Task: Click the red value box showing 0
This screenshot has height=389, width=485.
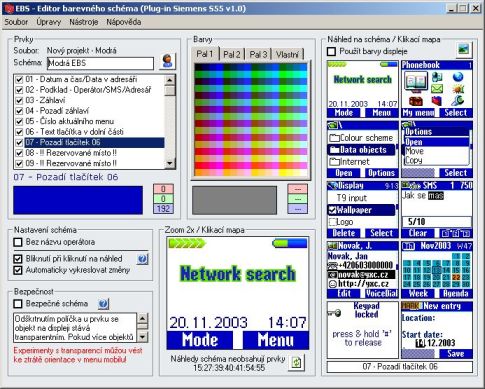Action: coord(163,189)
